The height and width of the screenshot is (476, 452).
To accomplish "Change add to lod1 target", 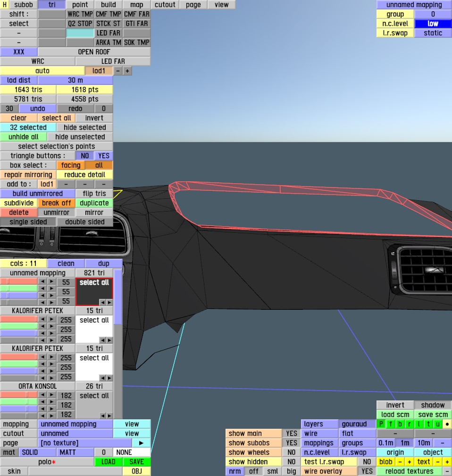I will point(47,184).
